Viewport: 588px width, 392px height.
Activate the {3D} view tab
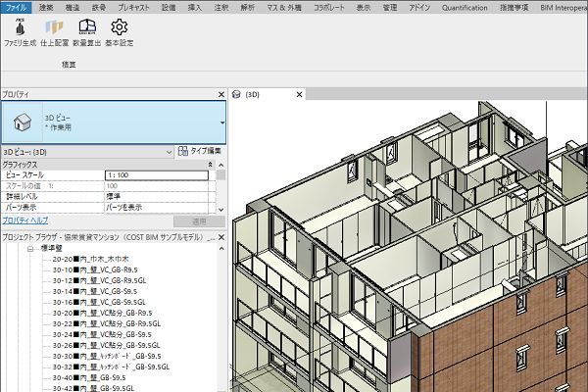(267, 94)
